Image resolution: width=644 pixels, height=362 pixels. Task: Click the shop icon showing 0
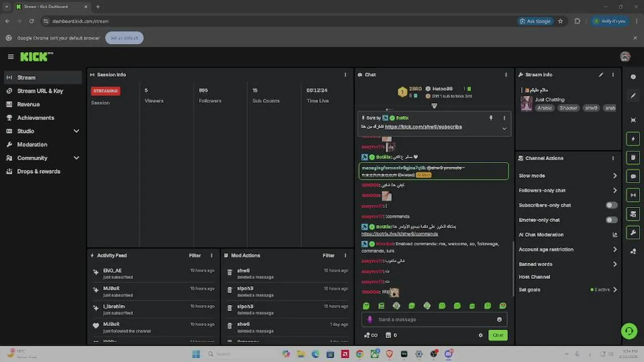pyautogui.click(x=391, y=335)
